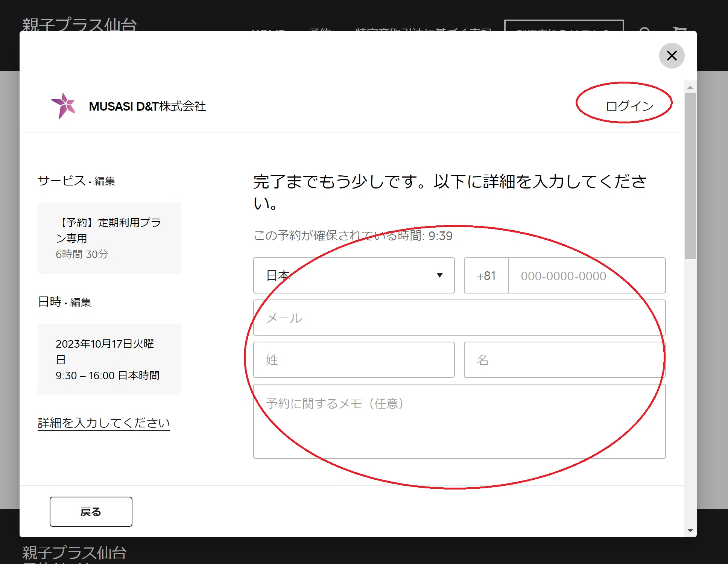Click 親子プラス仙台 site title in header

click(x=79, y=25)
